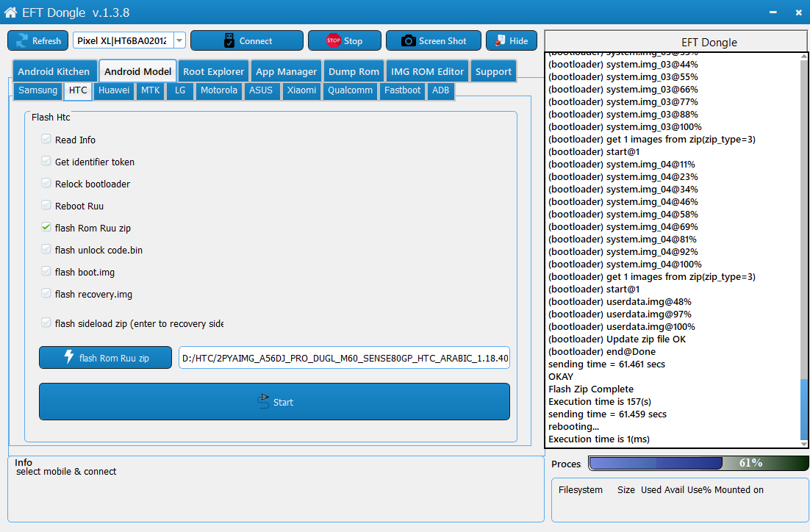
Task: Enable the Relock bootloader checkbox
Action: [x=46, y=184]
